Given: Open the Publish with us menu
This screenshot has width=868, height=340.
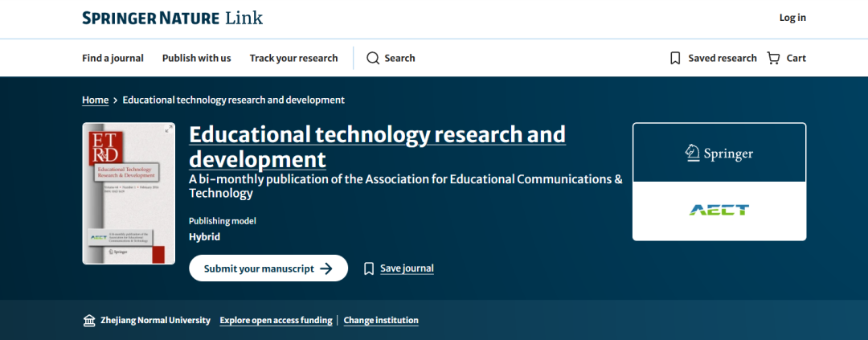Looking at the screenshot, I should tap(197, 58).
